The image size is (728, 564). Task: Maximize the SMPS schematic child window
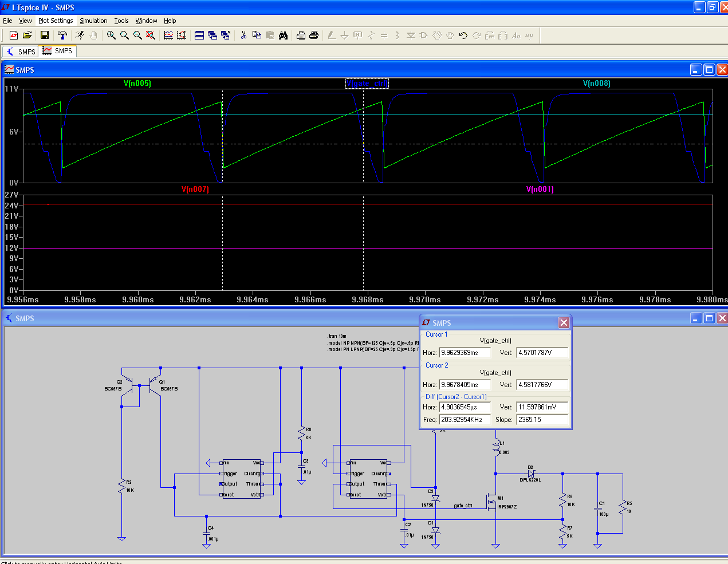coord(709,318)
